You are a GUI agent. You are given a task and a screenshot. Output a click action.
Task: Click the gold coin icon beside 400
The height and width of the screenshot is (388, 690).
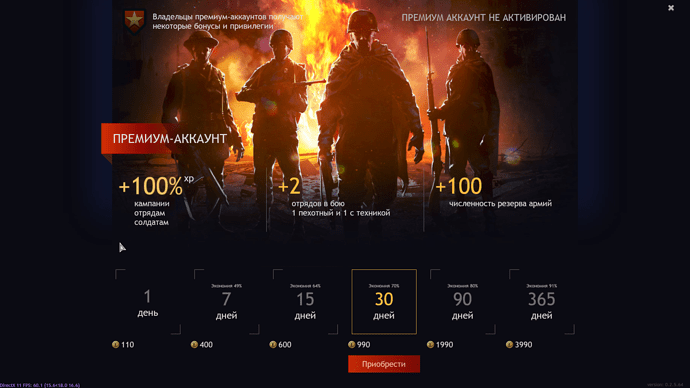[x=194, y=344]
